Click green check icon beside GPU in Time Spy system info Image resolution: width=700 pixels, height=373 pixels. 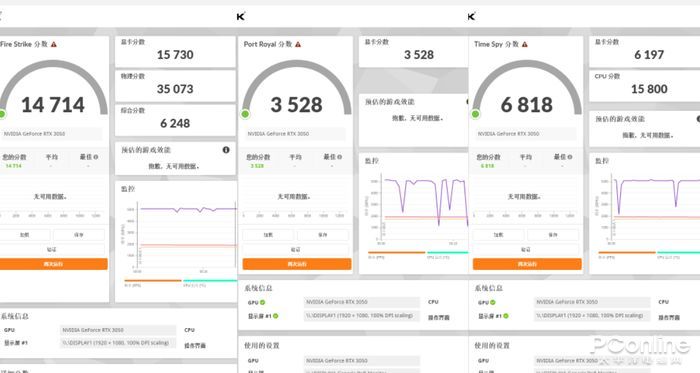point(493,303)
